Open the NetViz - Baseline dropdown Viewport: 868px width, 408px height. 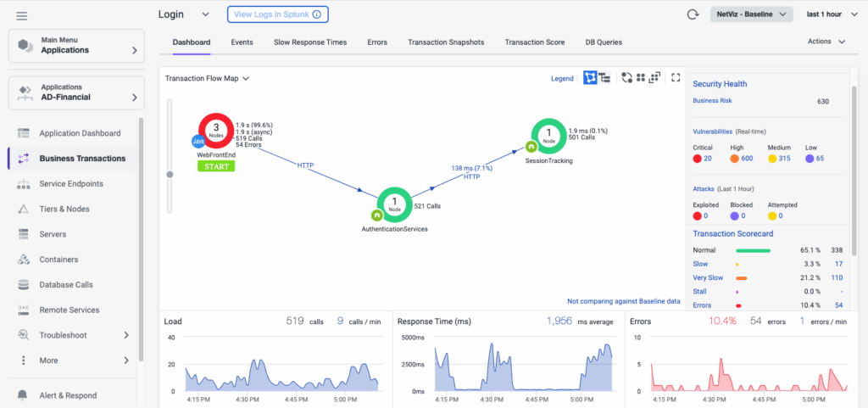click(x=751, y=14)
